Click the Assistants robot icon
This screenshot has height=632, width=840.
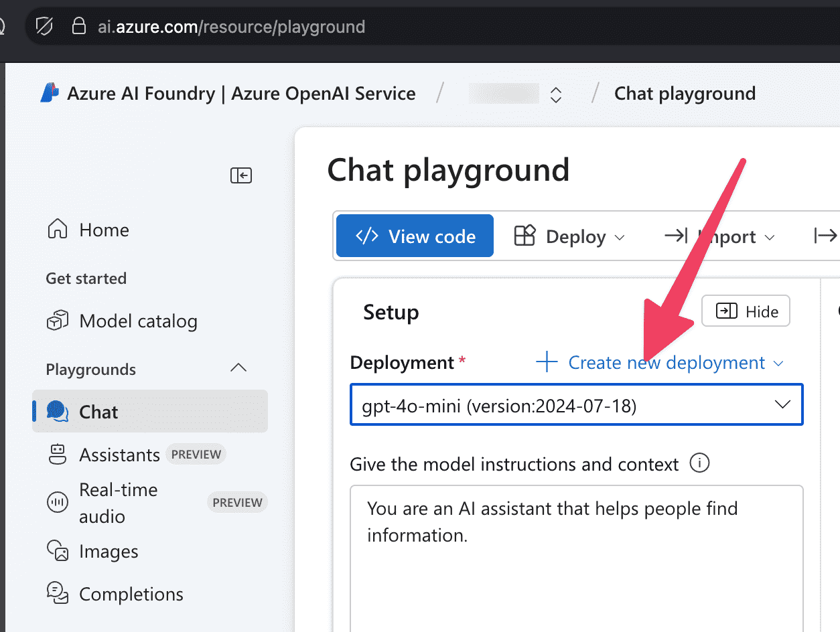(x=58, y=455)
